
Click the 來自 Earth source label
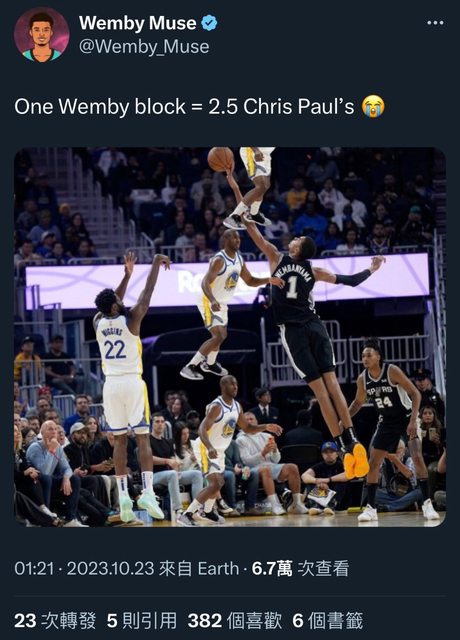click(x=199, y=568)
